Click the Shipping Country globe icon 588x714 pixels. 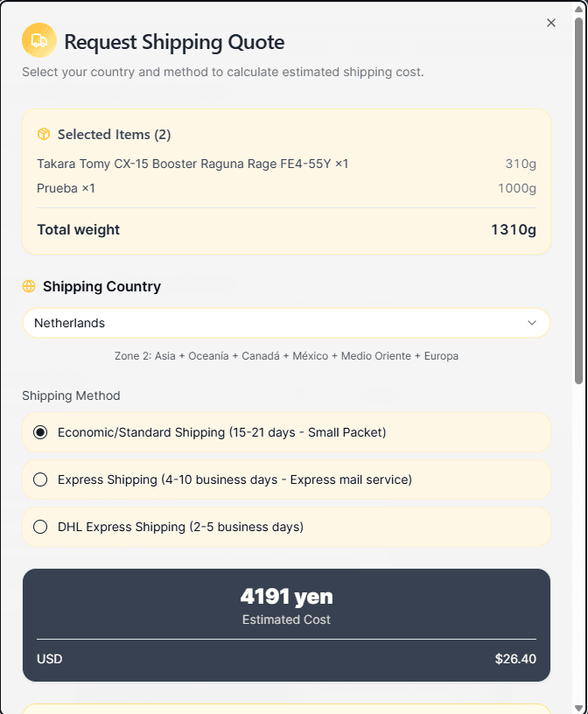click(29, 286)
